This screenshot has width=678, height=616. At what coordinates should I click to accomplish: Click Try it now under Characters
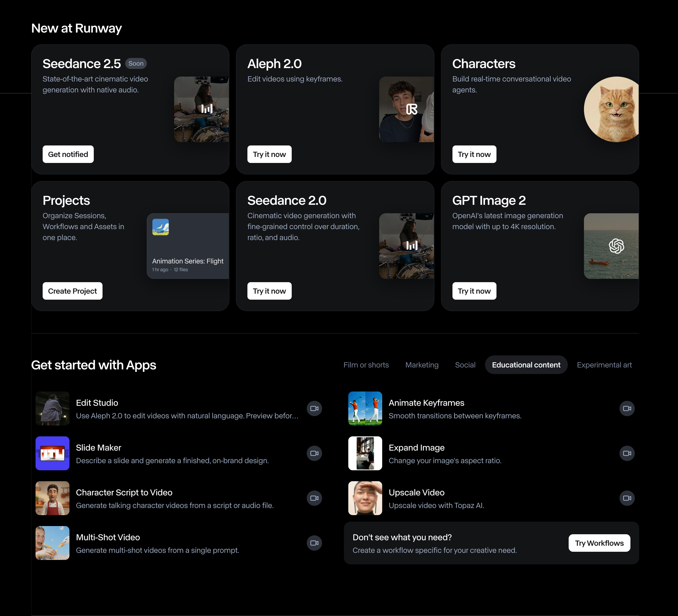pyautogui.click(x=474, y=154)
